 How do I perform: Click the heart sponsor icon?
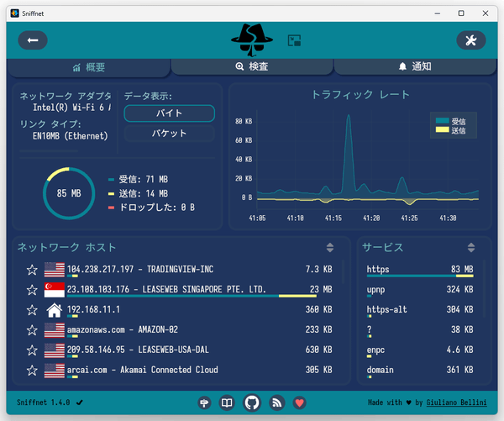(300, 403)
